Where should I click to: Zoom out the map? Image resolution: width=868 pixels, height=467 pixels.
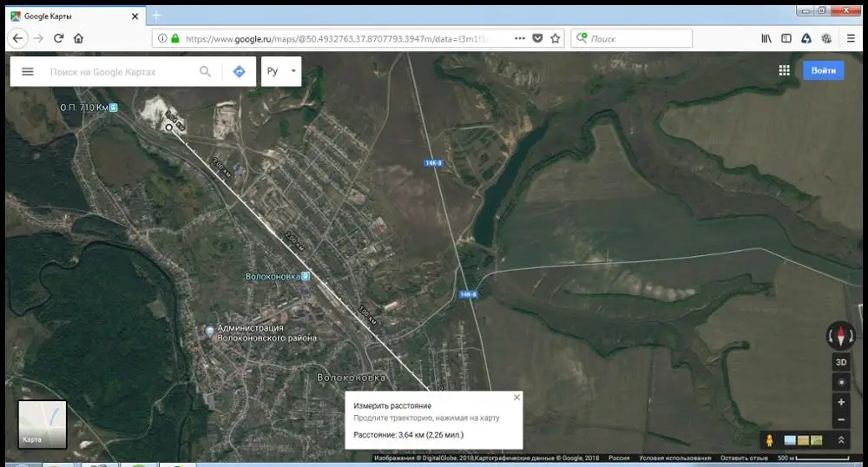tap(841, 420)
